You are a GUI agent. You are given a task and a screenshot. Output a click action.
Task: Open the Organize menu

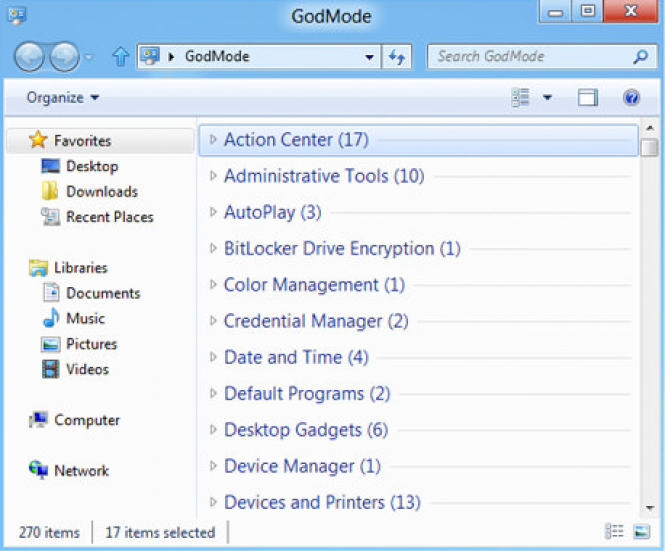63,98
